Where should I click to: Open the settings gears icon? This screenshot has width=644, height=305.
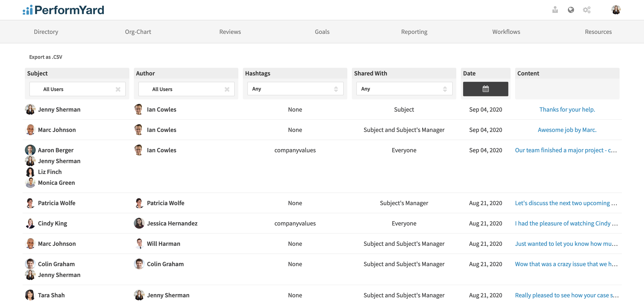587,10
